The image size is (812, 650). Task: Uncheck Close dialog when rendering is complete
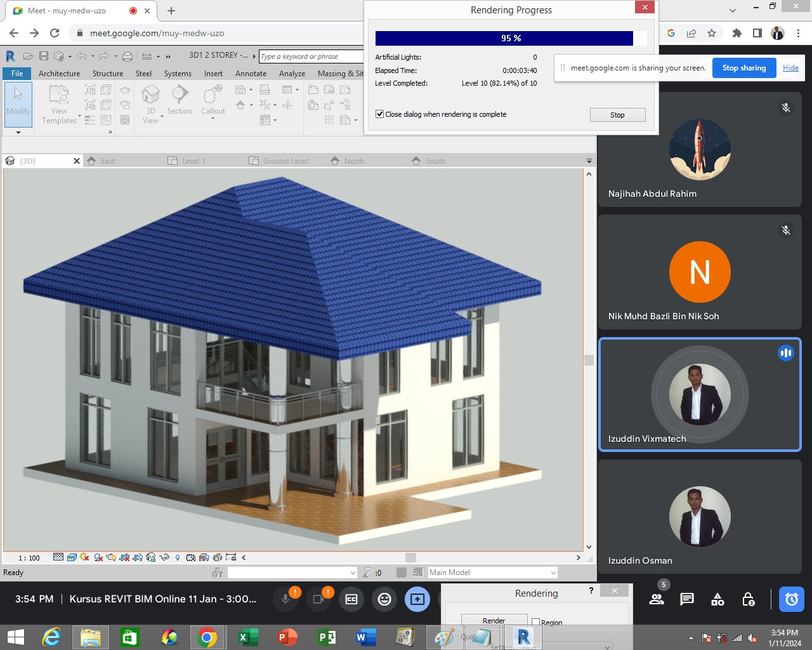[x=379, y=114]
